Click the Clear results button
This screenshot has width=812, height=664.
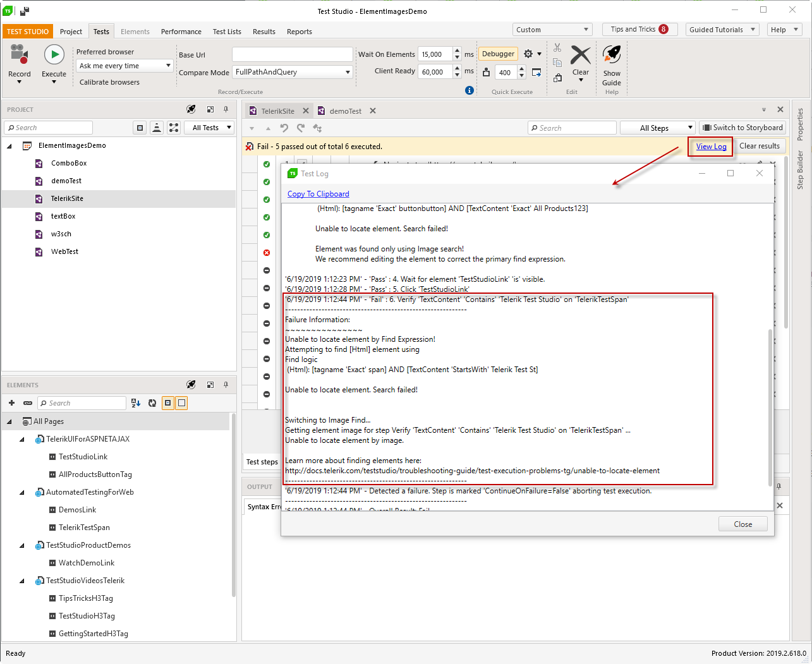(760, 146)
